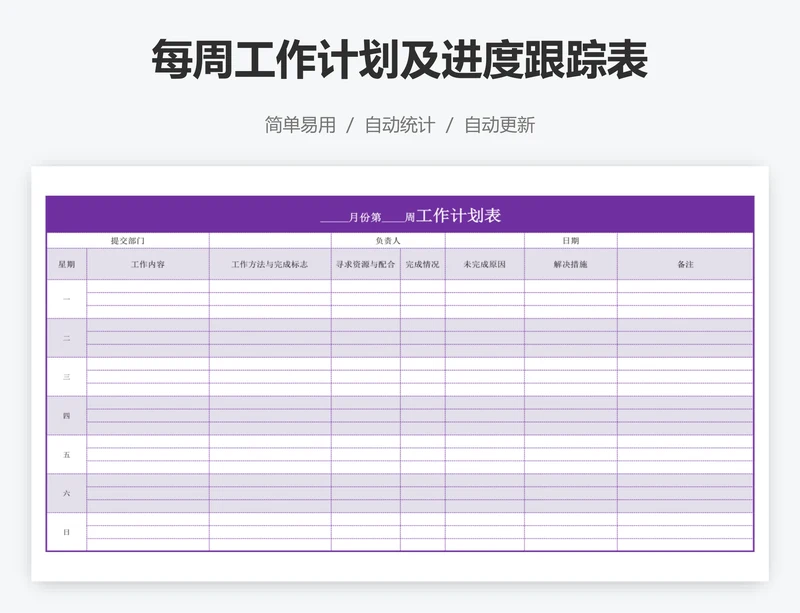This screenshot has height=613, width=800.
Task: Click the blank field after 提交部门
Action: [x=270, y=241]
